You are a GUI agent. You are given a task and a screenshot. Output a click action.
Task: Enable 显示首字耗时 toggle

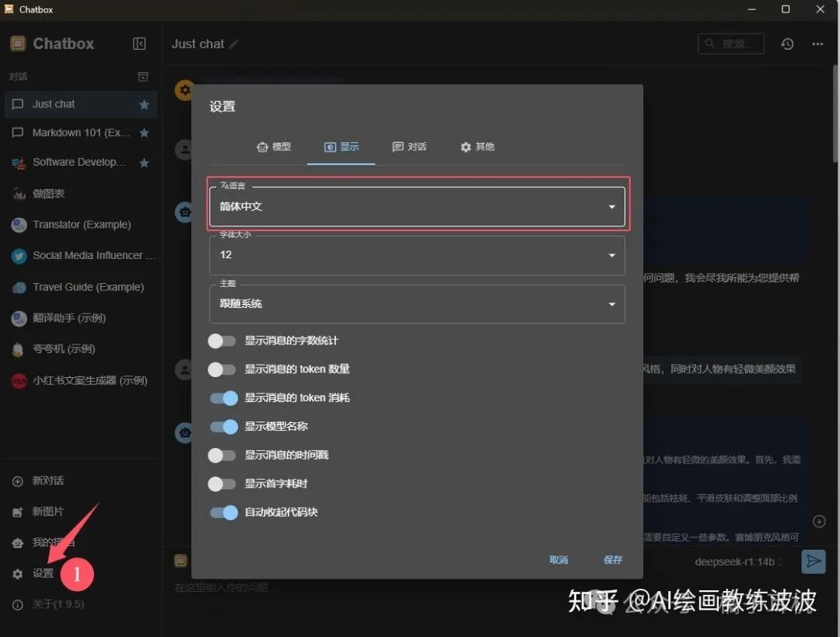(222, 484)
